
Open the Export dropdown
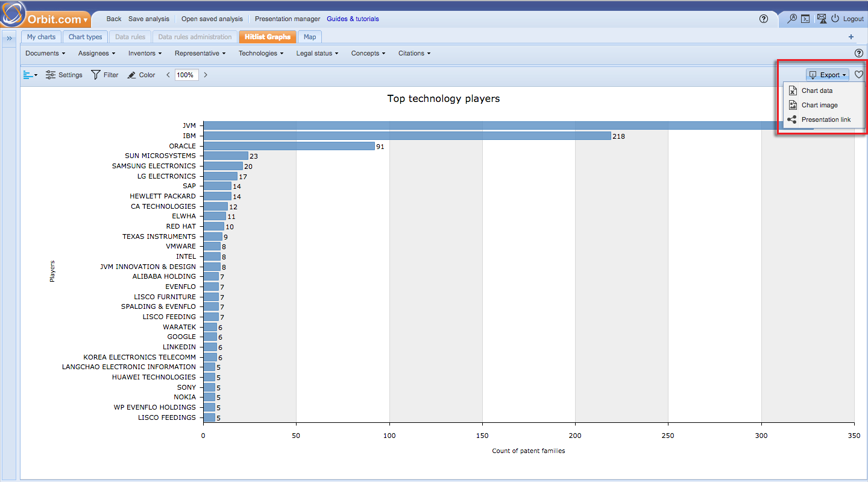(x=827, y=75)
